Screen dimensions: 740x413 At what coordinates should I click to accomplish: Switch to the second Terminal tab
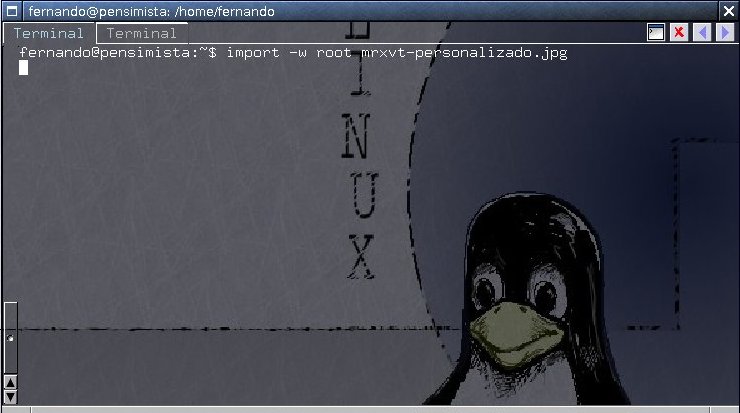coord(142,33)
